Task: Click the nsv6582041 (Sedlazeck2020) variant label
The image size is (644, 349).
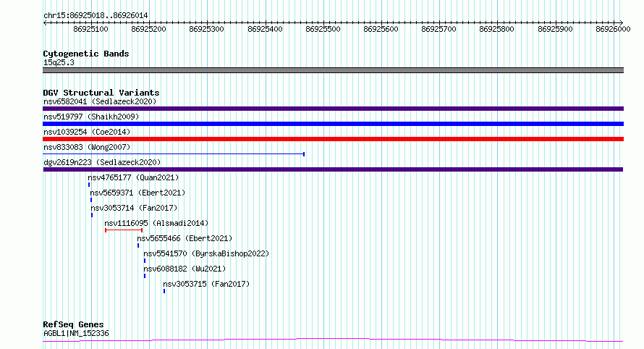Action: pos(100,101)
